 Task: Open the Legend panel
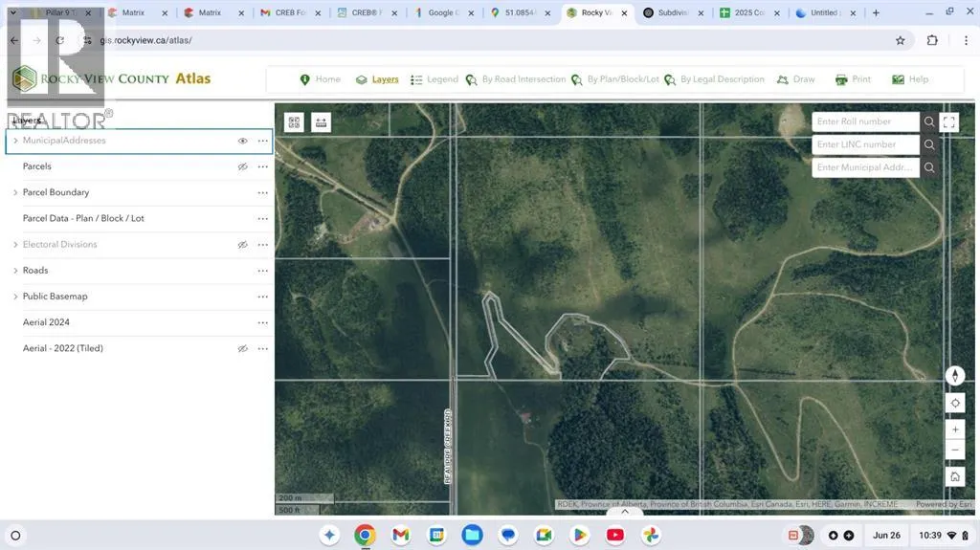pyautogui.click(x=434, y=79)
